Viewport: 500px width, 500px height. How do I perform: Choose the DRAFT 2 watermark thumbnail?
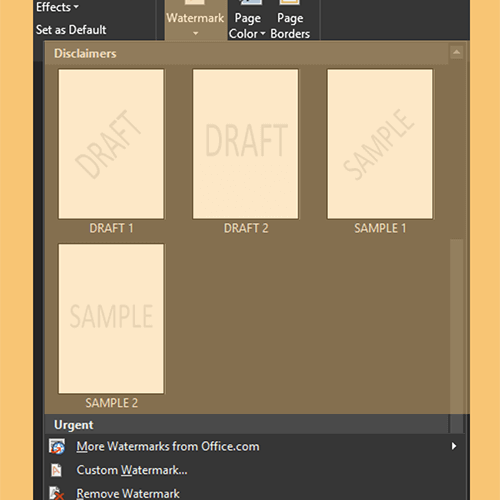(x=245, y=144)
